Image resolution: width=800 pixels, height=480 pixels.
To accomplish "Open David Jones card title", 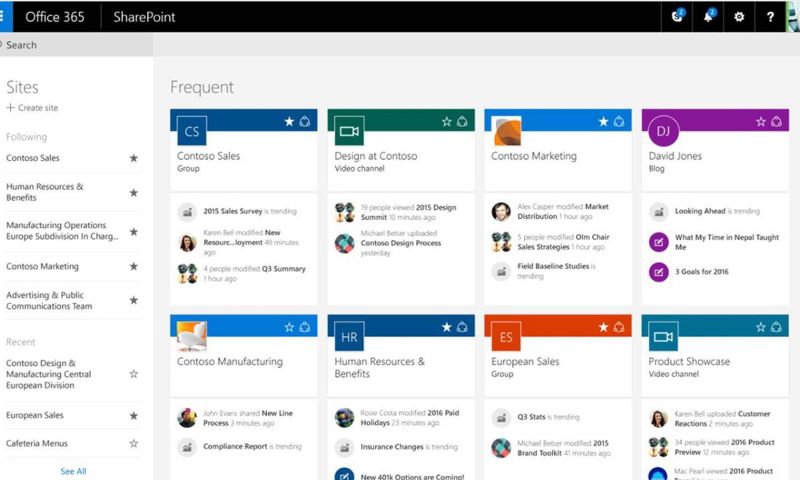I will coord(675,156).
